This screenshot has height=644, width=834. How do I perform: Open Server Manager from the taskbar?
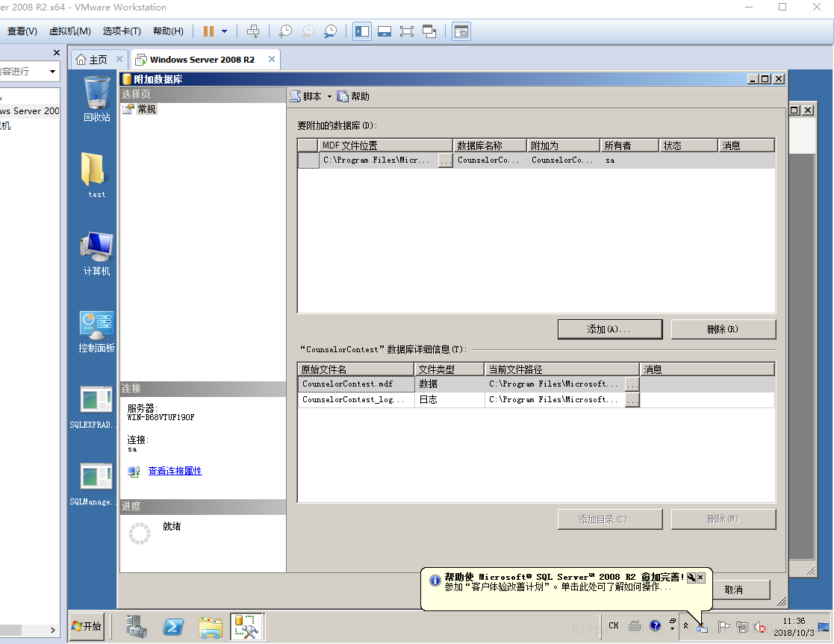tap(137, 626)
